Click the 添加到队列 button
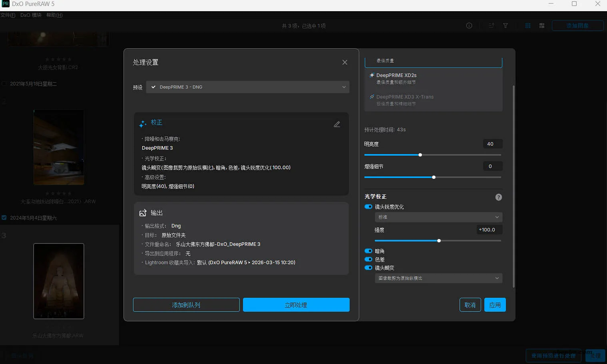 click(x=186, y=305)
